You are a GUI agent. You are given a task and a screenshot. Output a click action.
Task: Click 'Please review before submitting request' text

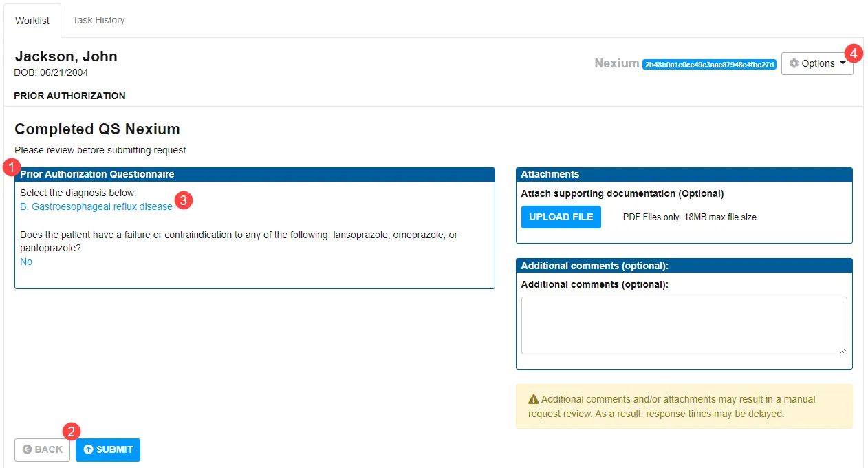[100, 150]
